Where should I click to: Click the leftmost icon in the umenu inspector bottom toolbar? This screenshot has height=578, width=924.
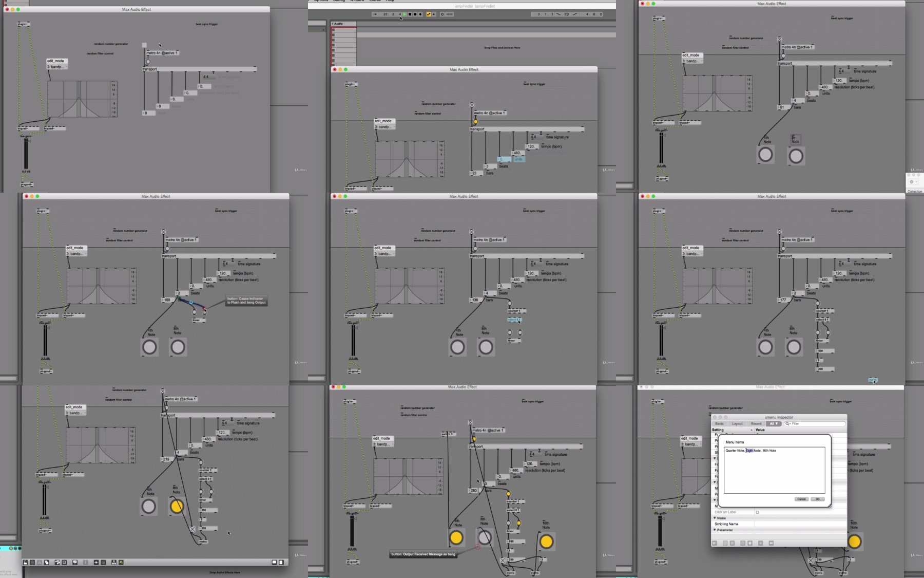click(715, 543)
